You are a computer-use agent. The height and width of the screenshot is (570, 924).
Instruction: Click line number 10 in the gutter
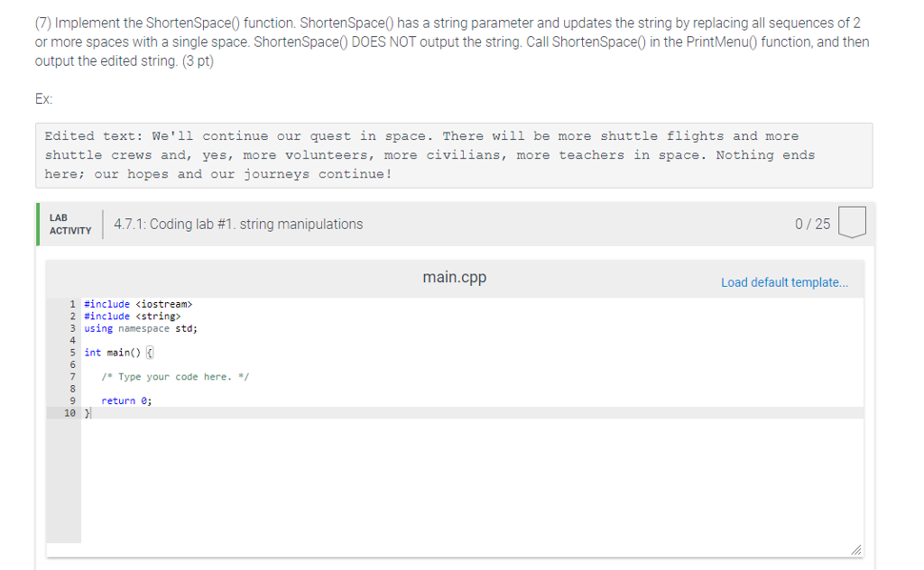[x=70, y=413]
